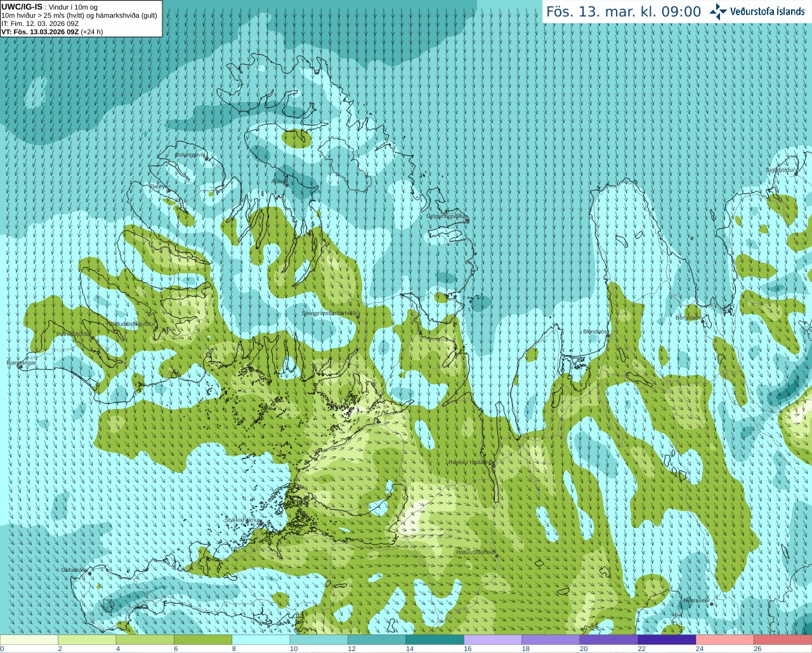
Task: Select the 4–6 m/s green legend swatch
Action: [x=145, y=640]
